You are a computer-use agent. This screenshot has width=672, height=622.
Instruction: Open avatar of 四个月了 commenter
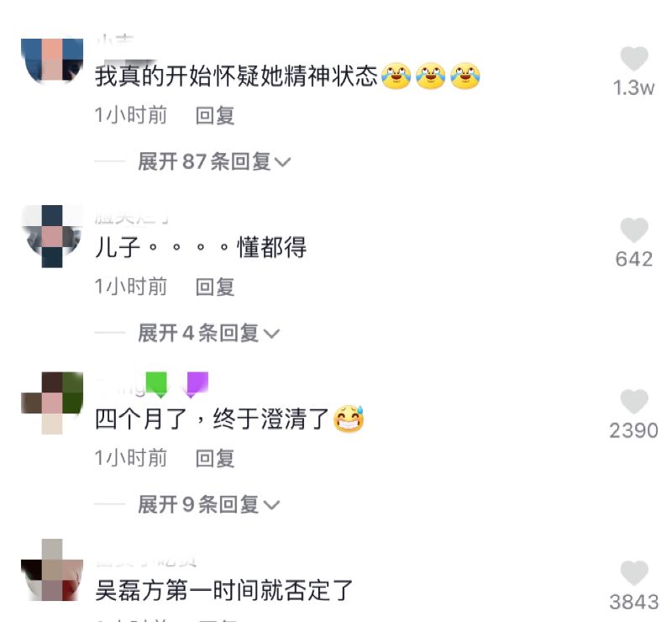52,403
